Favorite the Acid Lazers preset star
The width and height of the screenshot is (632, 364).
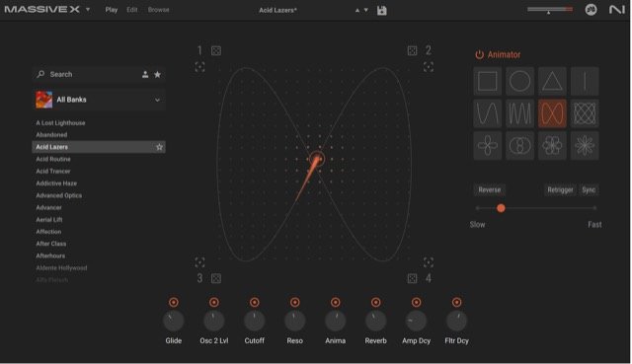pyautogui.click(x=159, y=147)
